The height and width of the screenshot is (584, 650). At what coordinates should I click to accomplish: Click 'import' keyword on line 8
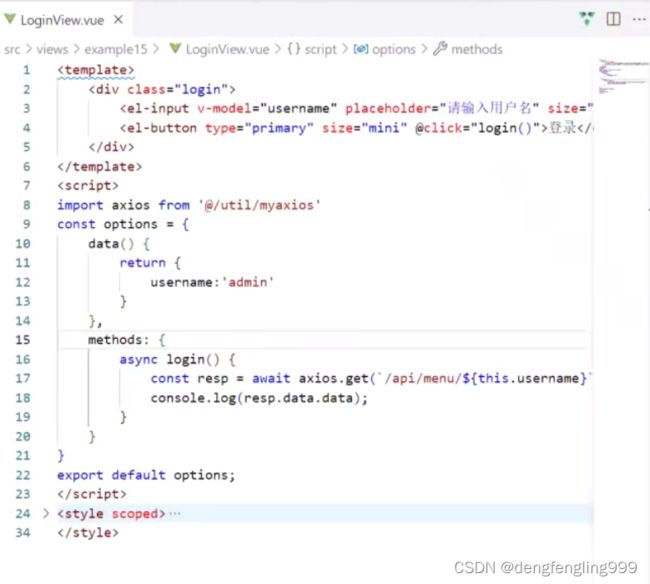(x=80, y=205)
